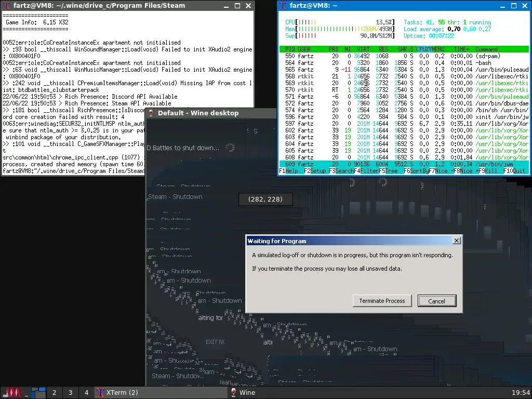The image size is (532, 399).
Task: Sort htop by PID column header
Action: 290,49
